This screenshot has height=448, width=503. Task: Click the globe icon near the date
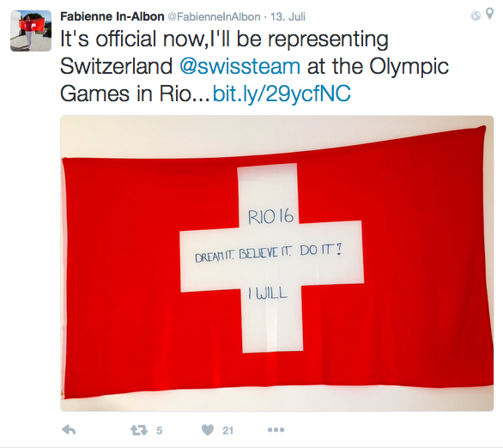click(476, 15)
